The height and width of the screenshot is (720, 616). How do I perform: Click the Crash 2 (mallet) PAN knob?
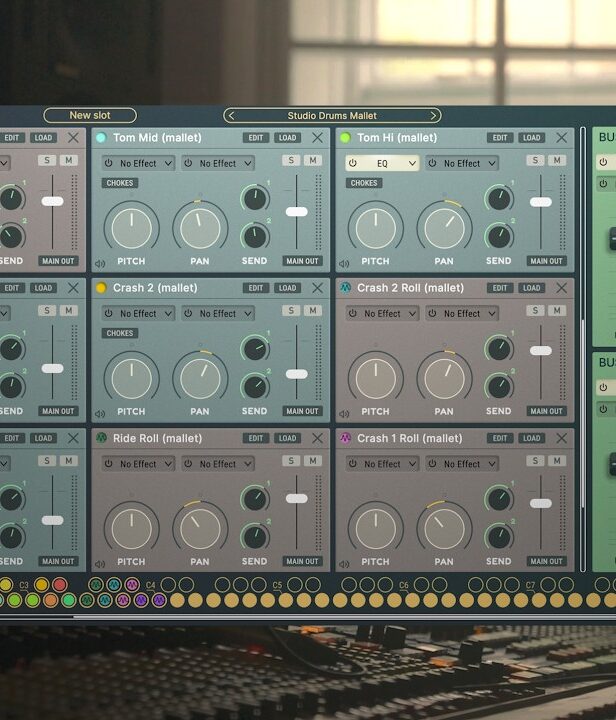(x=200, y=378)
